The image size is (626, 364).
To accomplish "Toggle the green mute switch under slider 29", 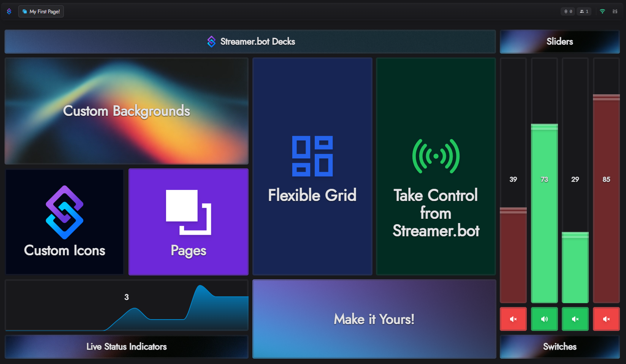I will (575, 319).
